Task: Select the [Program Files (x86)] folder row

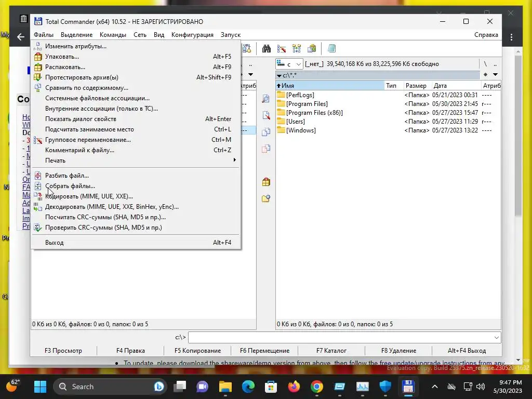Action: coord(388,113)
